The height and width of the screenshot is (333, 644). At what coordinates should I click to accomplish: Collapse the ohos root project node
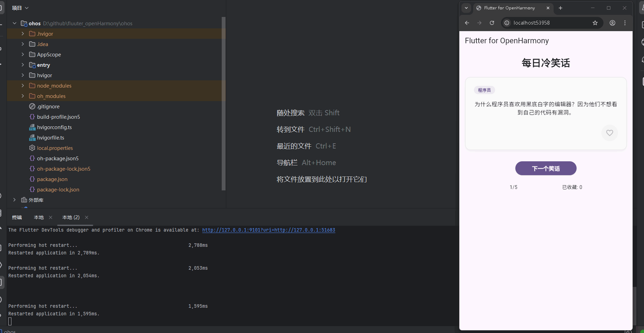[x=15, y=23]
